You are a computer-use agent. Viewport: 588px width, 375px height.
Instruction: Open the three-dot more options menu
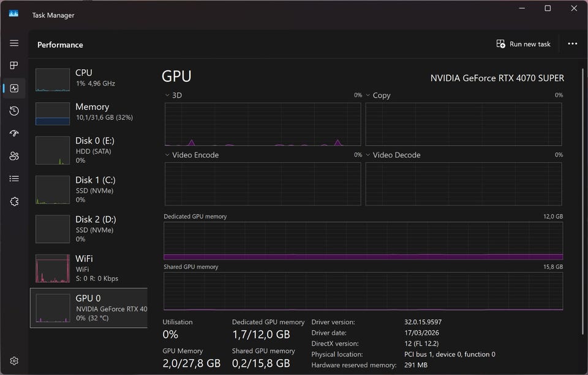point(572,44)
